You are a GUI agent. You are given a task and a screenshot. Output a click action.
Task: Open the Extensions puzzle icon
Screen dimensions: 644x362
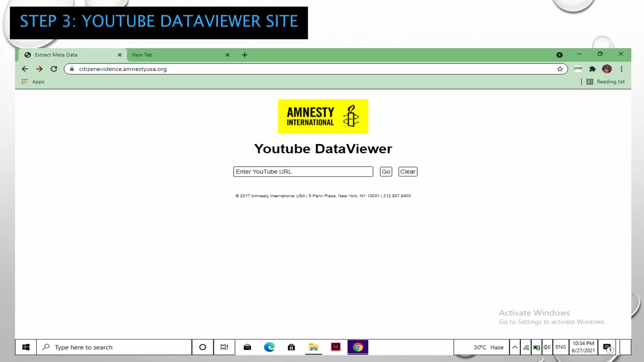coord(592,69)
